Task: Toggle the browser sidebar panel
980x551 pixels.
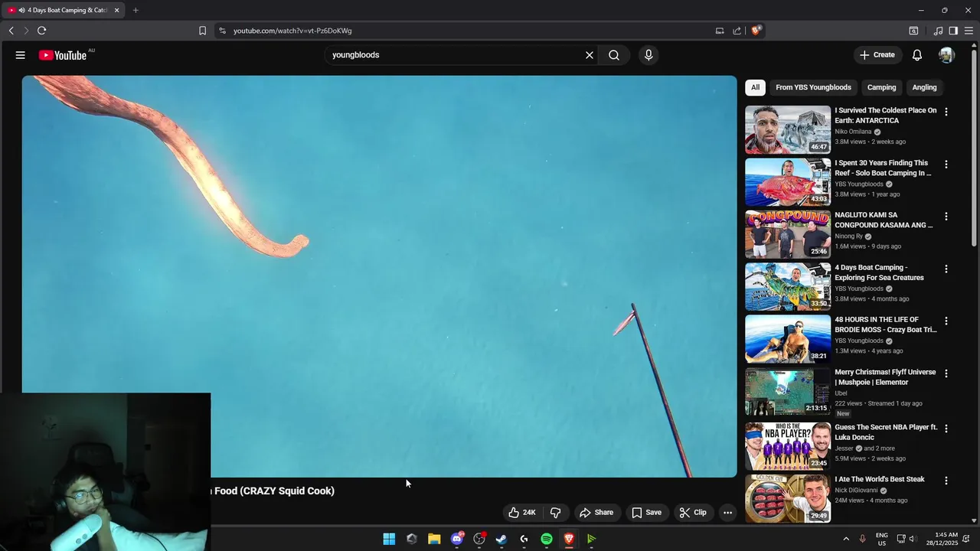Action: pyautogui.click(x=953, y=31)
